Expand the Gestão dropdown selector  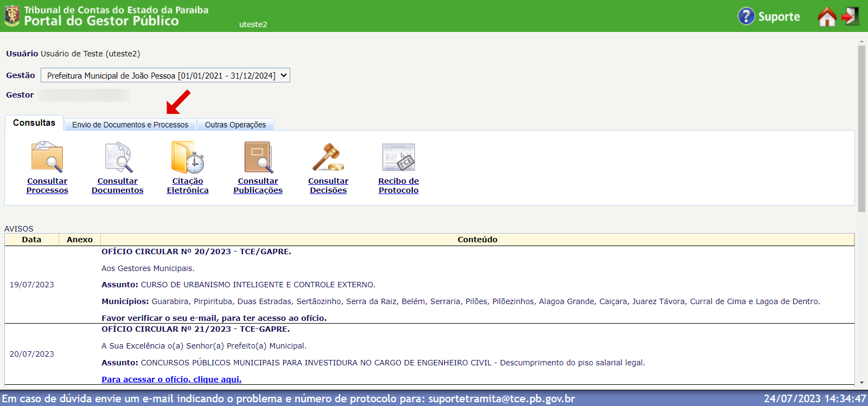165,75
